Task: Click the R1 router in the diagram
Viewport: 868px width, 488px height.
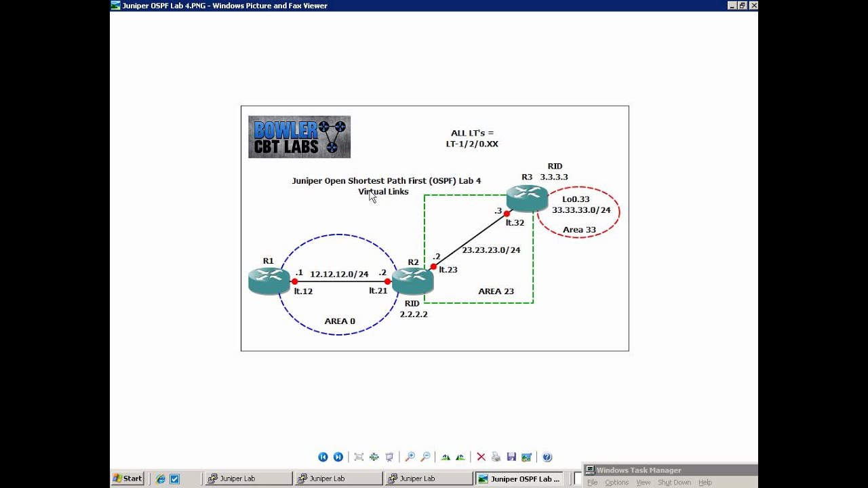Action: click(269, 281)
